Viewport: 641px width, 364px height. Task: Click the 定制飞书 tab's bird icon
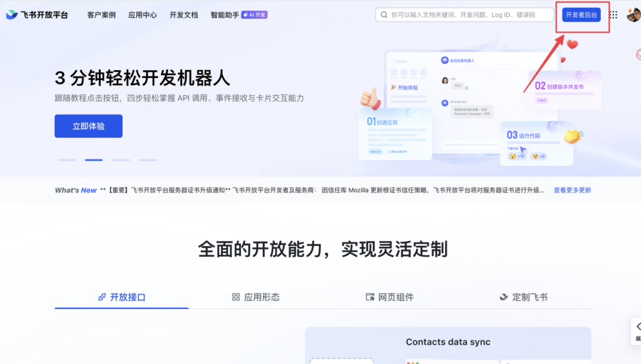(x=504, y=297)
